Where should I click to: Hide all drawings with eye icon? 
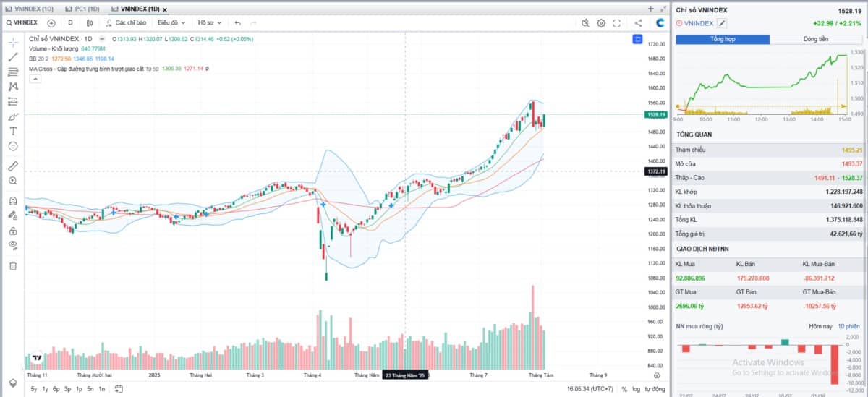coord(13,245)
